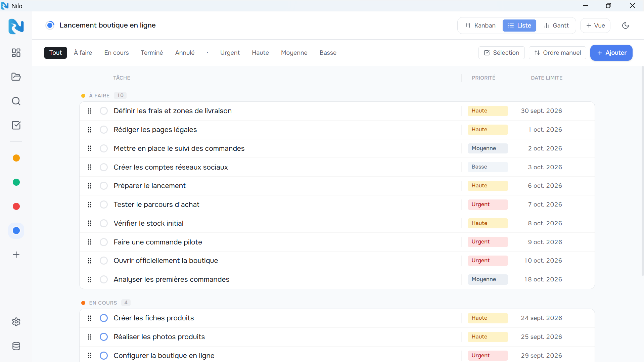The height and width of the screenshot is (362, 644).
Task: Toggle status circle of 'Créer les comptes réseaux sociaux'
Action: pos(104,167)
